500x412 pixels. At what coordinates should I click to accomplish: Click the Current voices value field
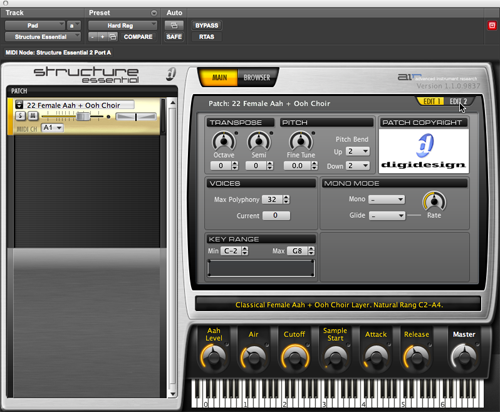point(276,216)
